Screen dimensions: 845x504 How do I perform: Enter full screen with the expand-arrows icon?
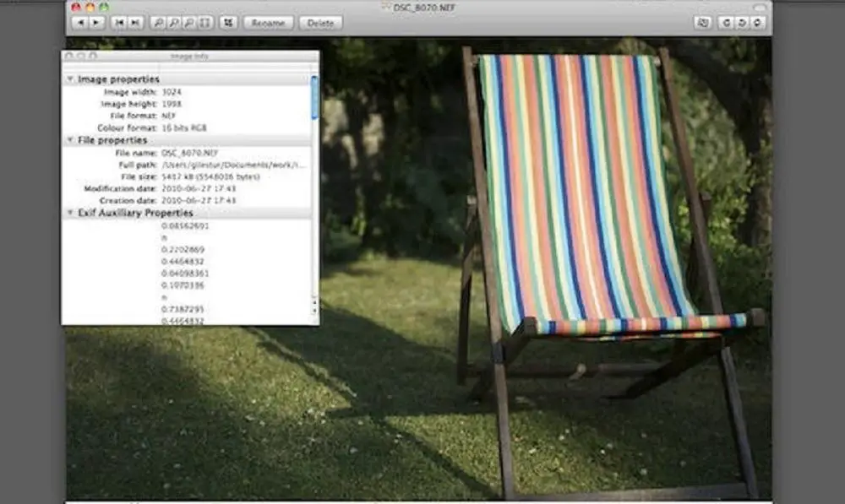click(226, 23)
